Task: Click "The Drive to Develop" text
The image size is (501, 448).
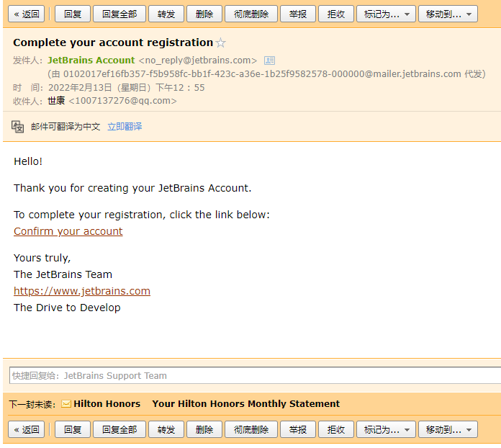Action: click(67, 308)
